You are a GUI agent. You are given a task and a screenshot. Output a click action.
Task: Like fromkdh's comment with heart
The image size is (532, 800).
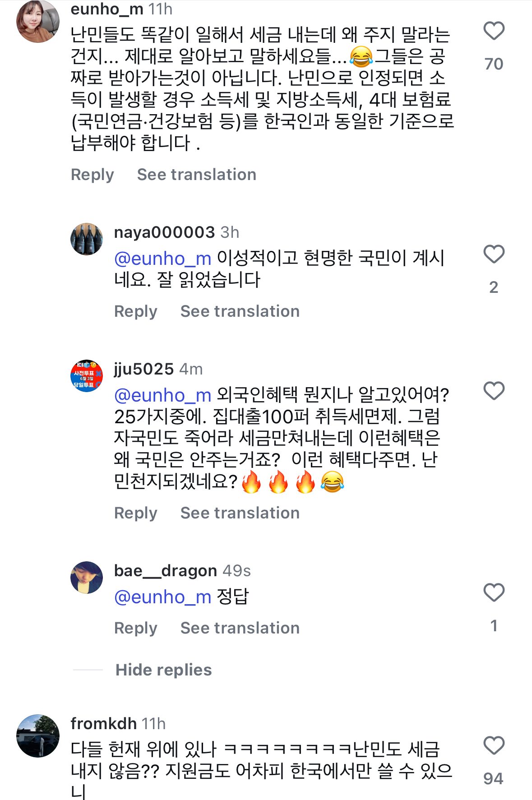tap(494, 746)
